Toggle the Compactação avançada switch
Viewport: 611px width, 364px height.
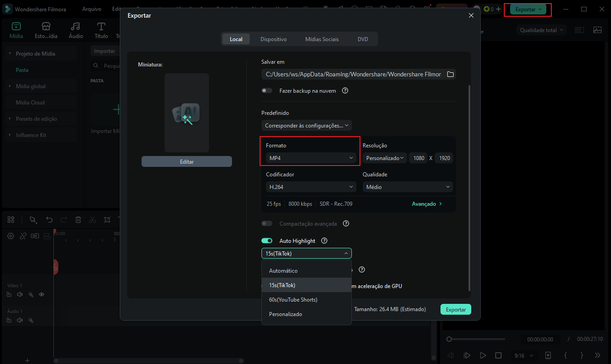click(267, 223)
